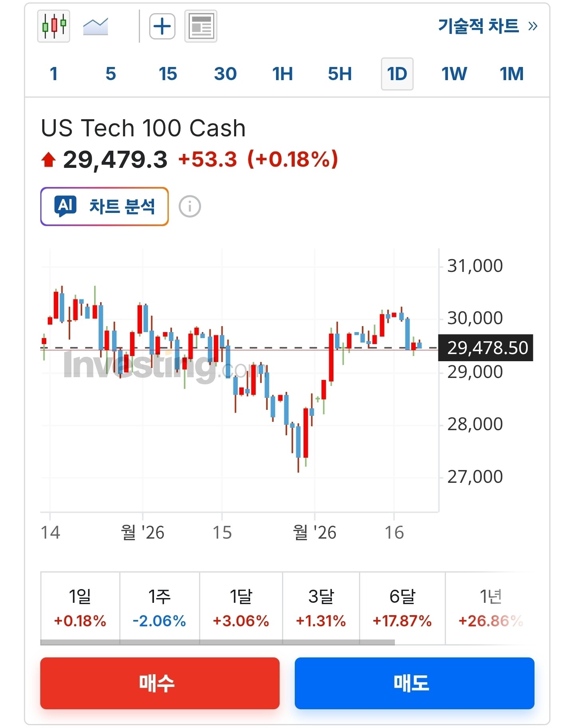Click the red up-arrow price icon
The height and width of the screenshot is (728, 574).
coord(49,160)
